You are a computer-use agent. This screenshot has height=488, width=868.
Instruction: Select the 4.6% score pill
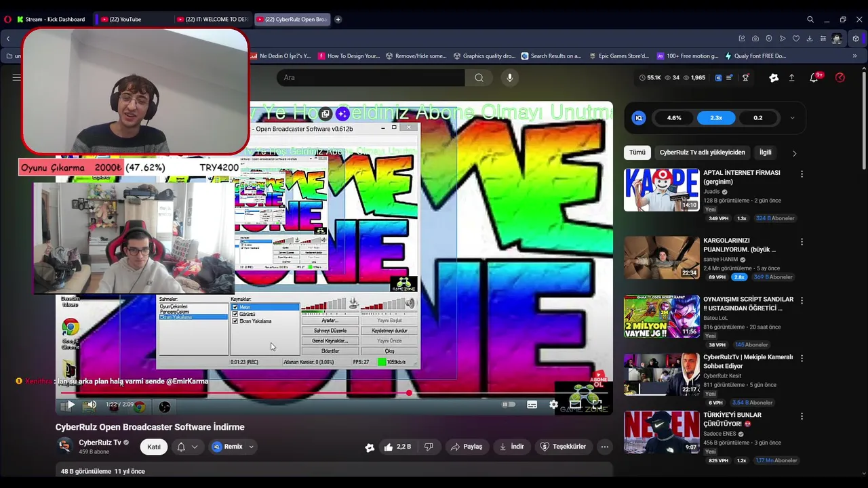click(674, 118)
